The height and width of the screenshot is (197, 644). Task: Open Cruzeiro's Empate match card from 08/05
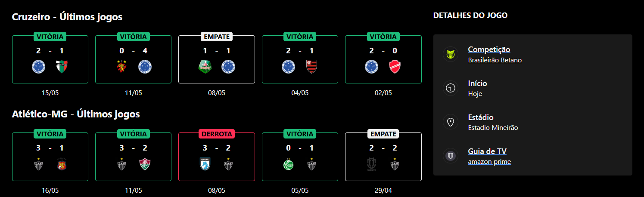click(x=217, y=59)
